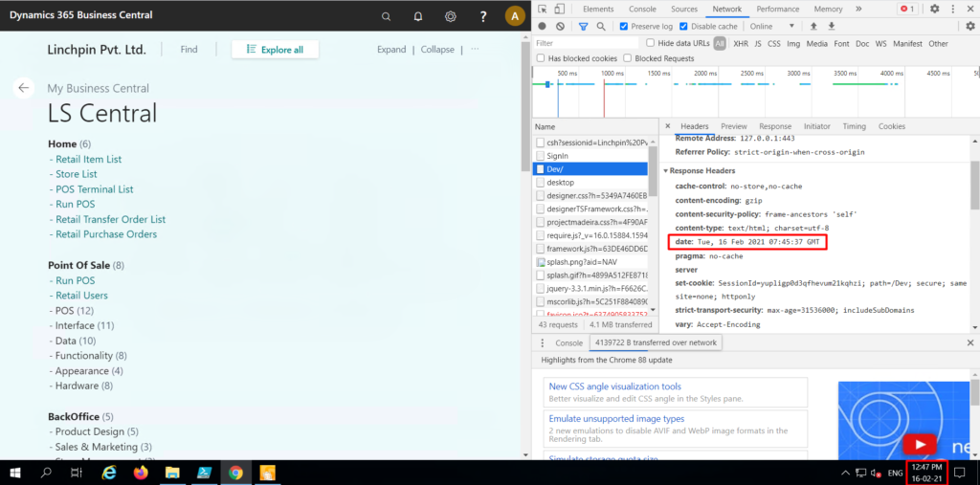Toggle Disable cache checkbox
The image size is (980, 485).
click(683, 26)
